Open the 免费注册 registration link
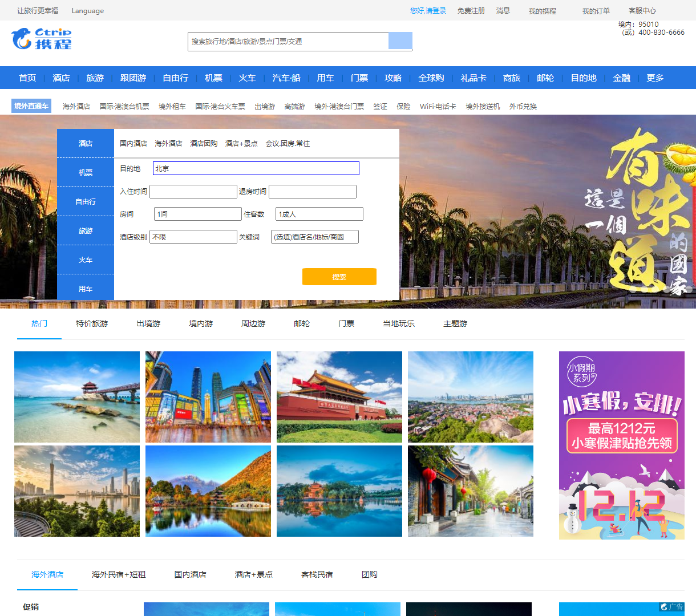 (x=471, y=10)
